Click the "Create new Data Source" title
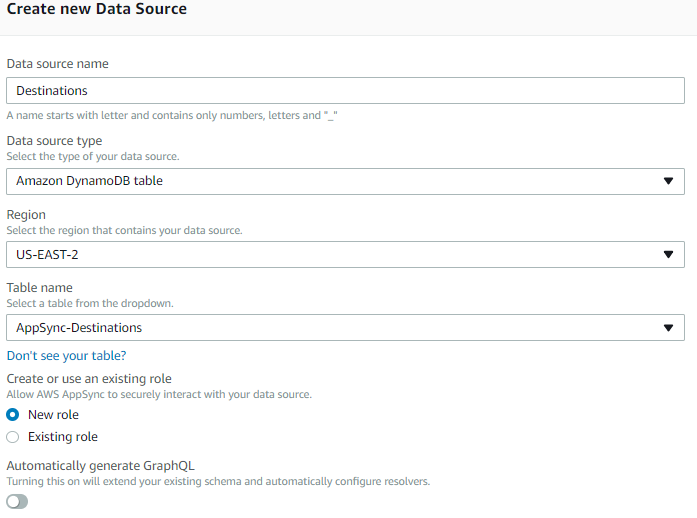The height and width of the screenshot is (518, 697). [97, 9]
